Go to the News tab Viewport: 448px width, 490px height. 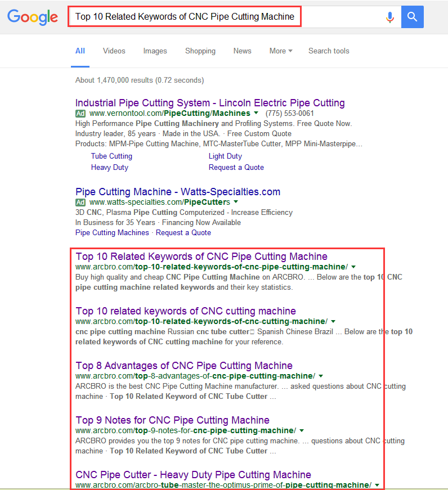pos(242,51)
